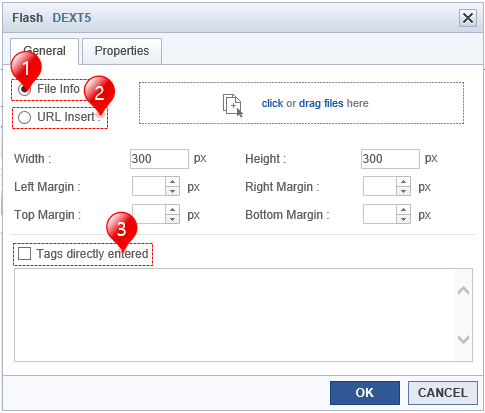Increase Right Margin with up arrow
Image resolution: width=485 pixels, height=413 pixels.
click(403, 182)
